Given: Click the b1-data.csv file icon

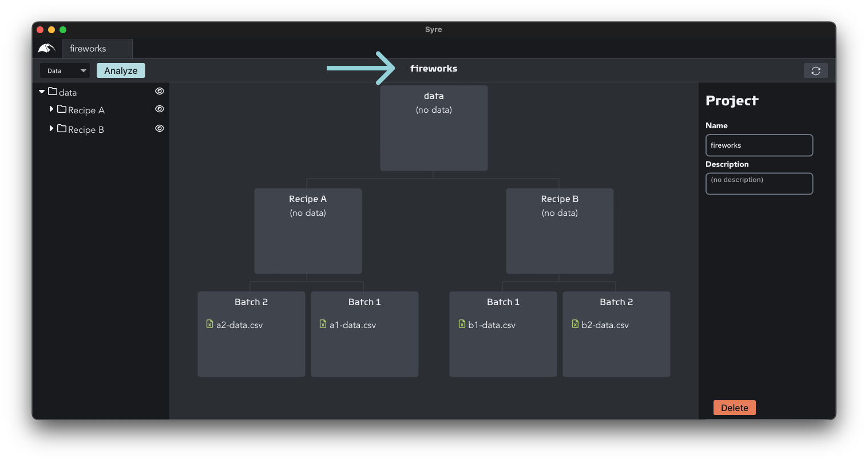Looking at the screenshot, I should 462,324.
